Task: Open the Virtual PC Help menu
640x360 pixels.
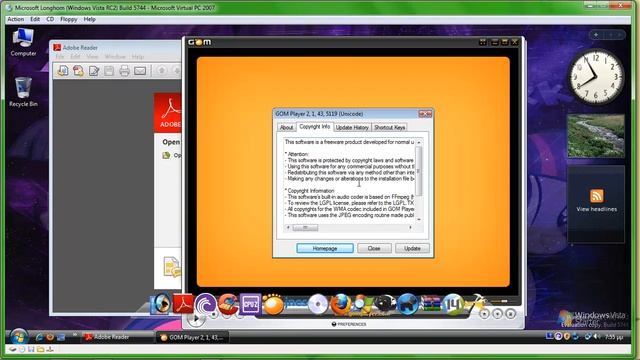Action: [89, 19]
